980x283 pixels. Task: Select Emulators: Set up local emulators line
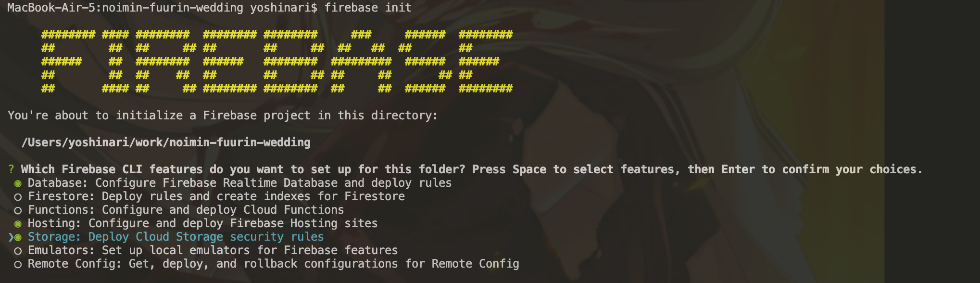(213, 250)
